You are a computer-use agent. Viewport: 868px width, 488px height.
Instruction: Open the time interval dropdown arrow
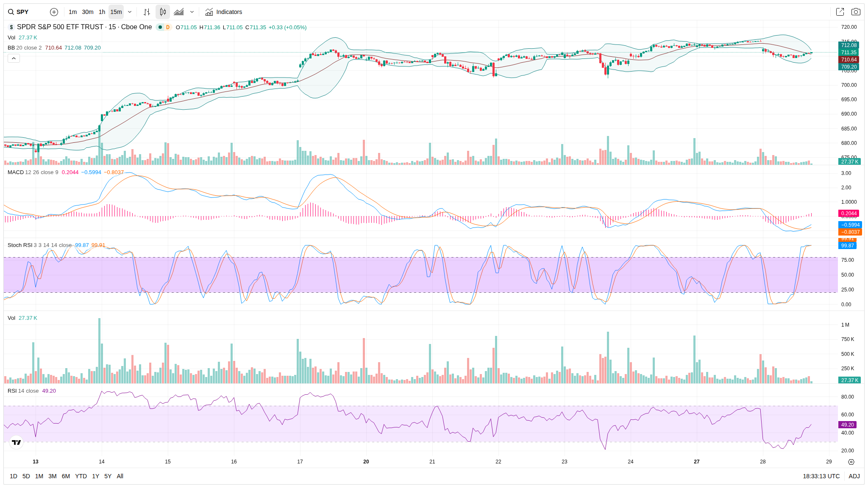coord(130,12)
